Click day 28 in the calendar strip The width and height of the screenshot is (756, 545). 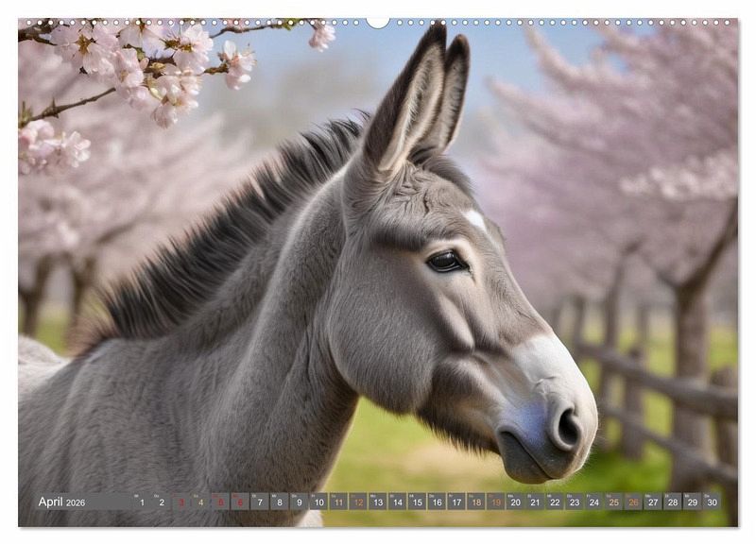(672, 502)
